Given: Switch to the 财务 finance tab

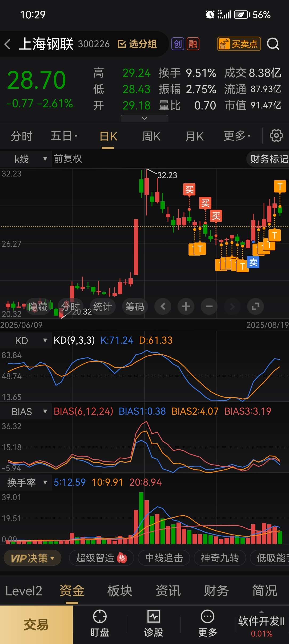Looking at the screenshot, I should click(216, 591).
